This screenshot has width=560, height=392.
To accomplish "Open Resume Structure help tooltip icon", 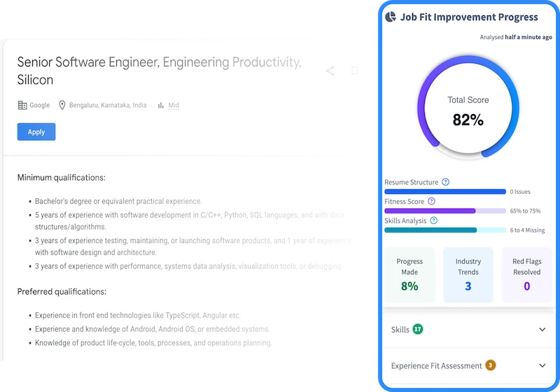I will (x=445, y=182).
